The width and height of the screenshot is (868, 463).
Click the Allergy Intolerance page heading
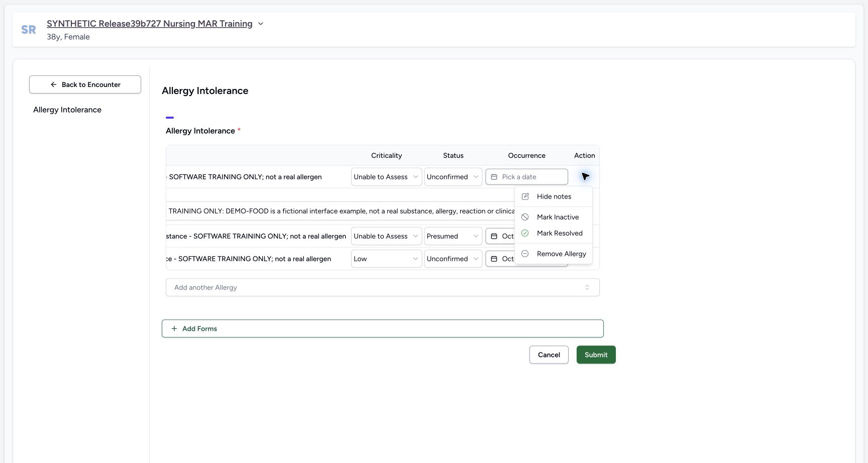[x=205, y=91]
